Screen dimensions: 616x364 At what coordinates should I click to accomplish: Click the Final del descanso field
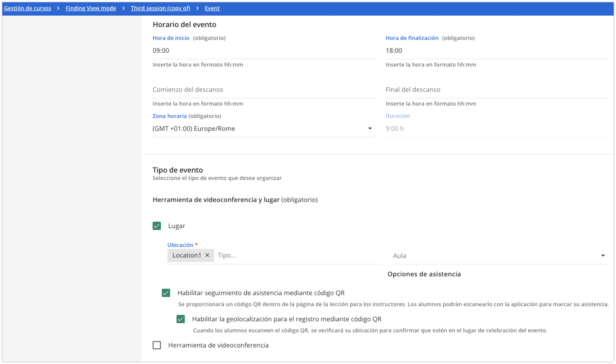[496, 90]
